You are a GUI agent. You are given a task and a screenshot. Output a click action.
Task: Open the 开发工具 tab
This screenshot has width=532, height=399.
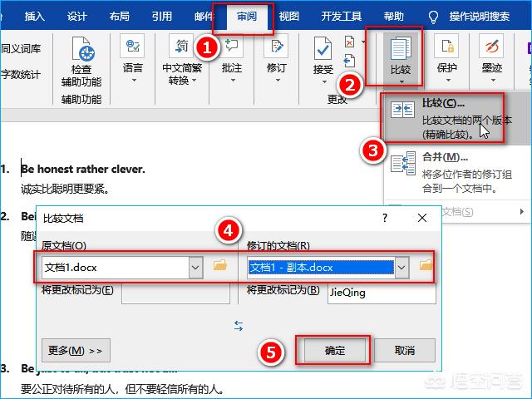342,16
